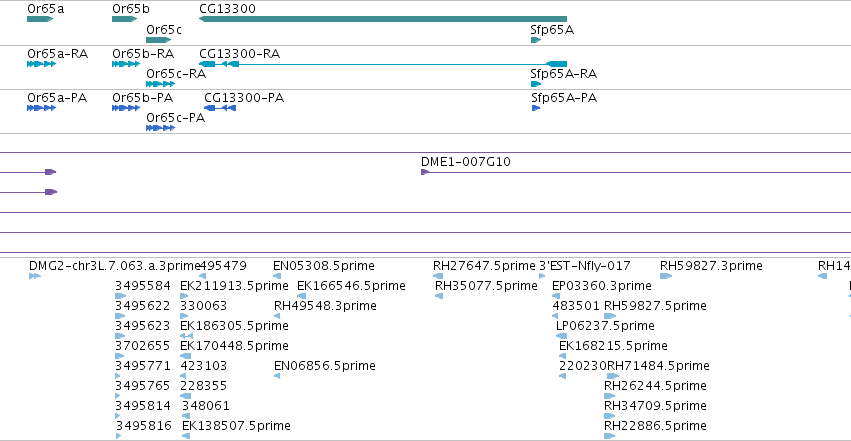Click the 3495771 EST label

[x=143, y=366]
